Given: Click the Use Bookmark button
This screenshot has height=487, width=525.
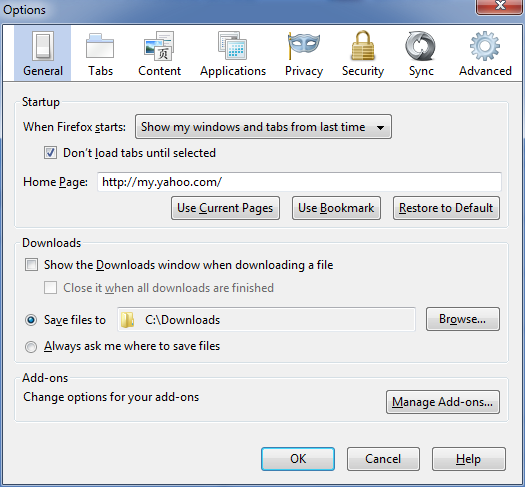Looking at the screenshot, I should pos(336,208).
